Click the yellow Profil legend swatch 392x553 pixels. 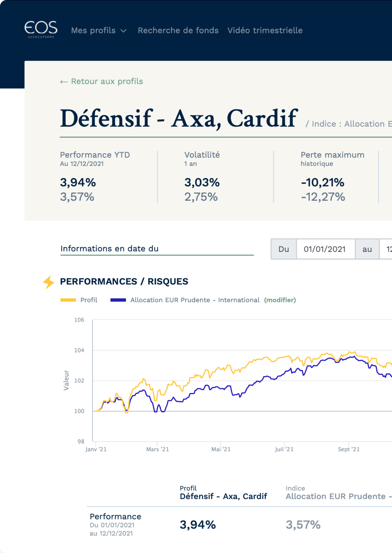68,300
